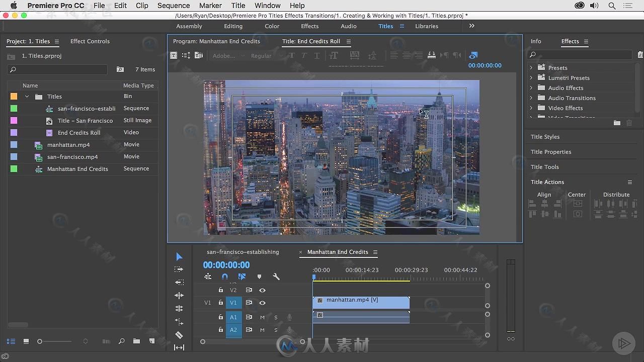The image size is (644, 362).
Task: Open Tab Stops in the Titler toolbar
Action: [431, 55]
